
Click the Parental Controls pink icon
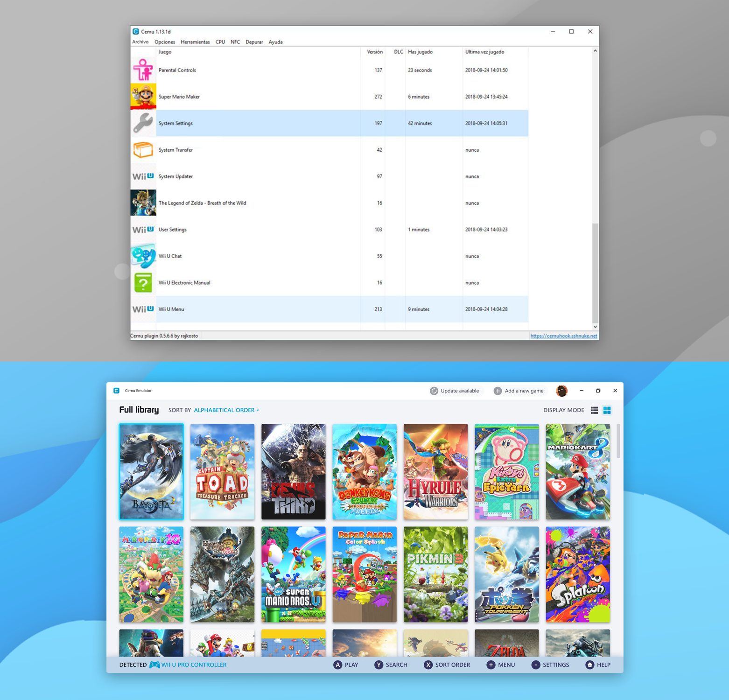pos(143,70)
